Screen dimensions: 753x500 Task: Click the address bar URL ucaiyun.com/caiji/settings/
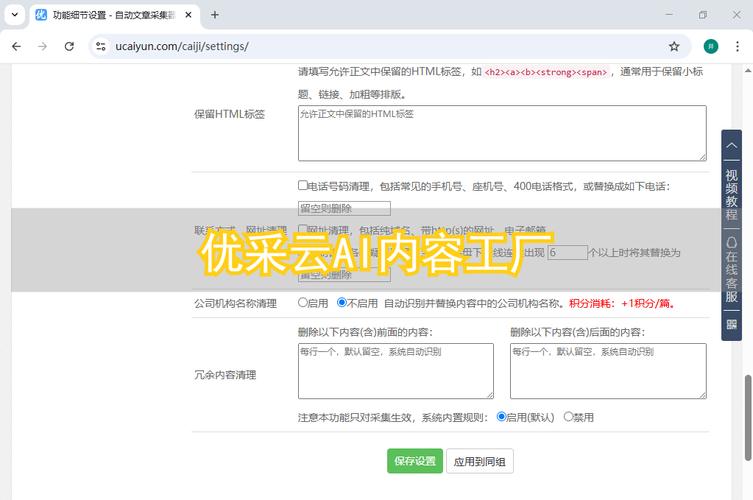click(x=182, y=47)
